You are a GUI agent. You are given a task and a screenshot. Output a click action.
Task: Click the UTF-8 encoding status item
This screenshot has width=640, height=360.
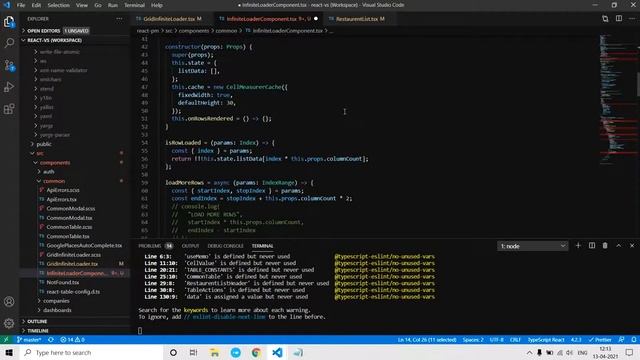[497, 340]
